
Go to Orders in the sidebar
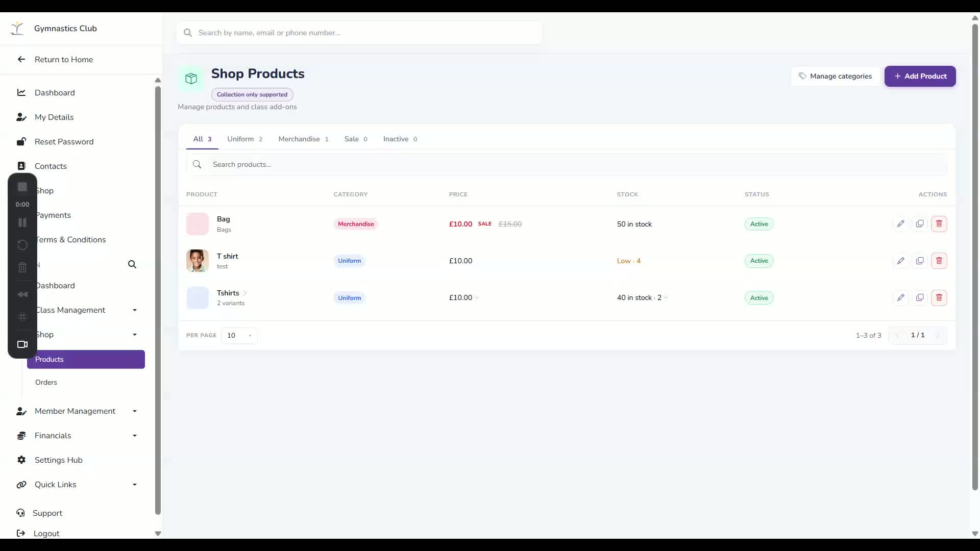tap(46, 382)
